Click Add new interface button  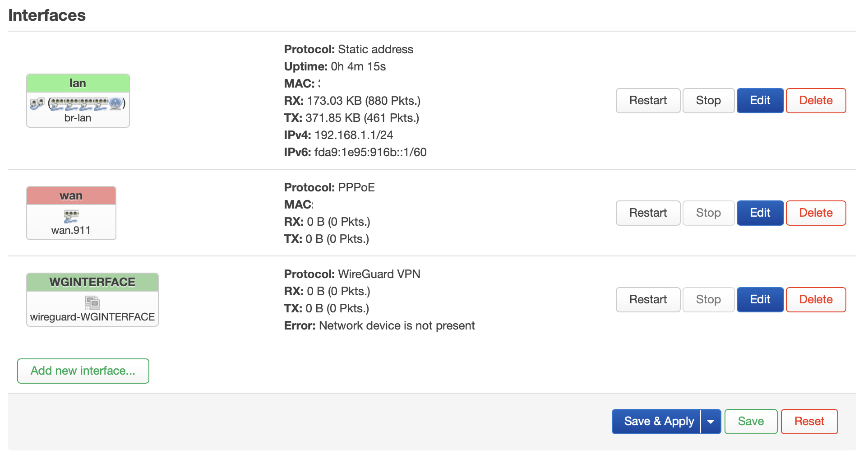coord(83,371)
